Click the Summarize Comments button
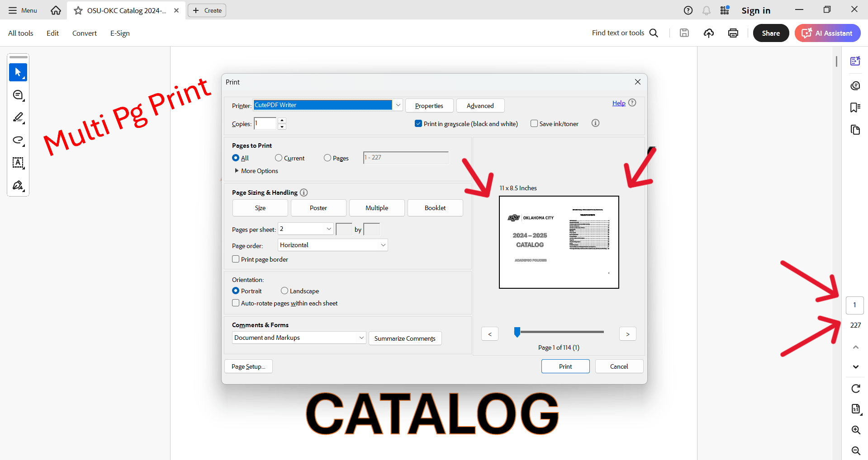The height and width of the screenshot is (460, 868). pyautogui.click(x=405, y=338)
